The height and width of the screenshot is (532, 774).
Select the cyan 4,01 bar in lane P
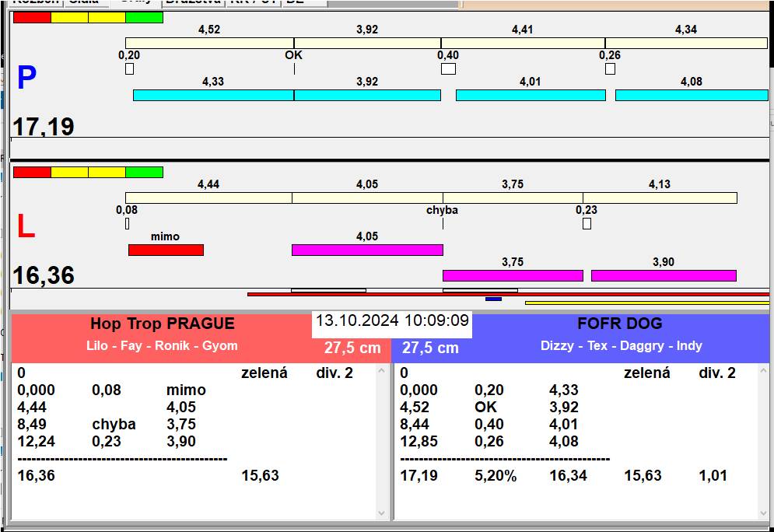tap(531, 95)
